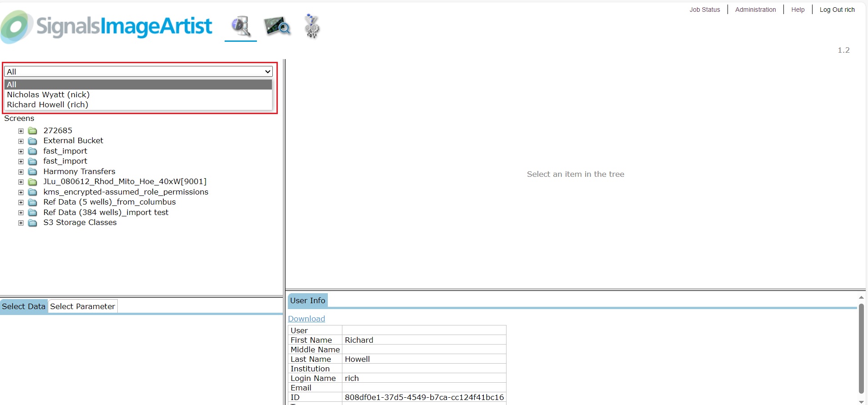This screenshot has height=405, width=868.
Task: Click scroll-down arrow of User Info panel
Action: pyautogui.click(x=861, y=402)
